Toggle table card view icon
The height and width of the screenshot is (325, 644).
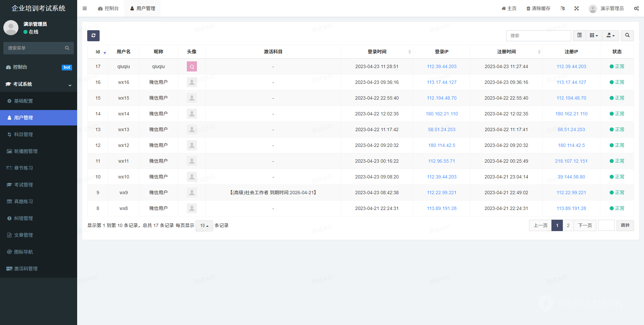point(579,36)
